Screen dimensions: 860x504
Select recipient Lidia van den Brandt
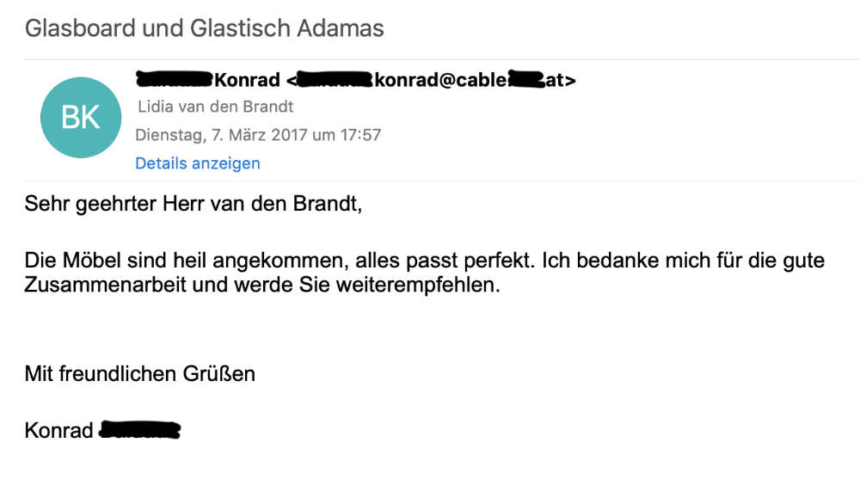coord(215,107)
